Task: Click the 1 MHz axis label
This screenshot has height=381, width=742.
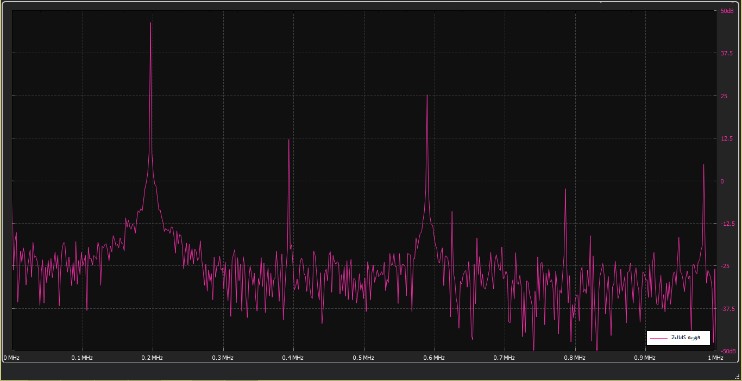Action: coord(715,358)
